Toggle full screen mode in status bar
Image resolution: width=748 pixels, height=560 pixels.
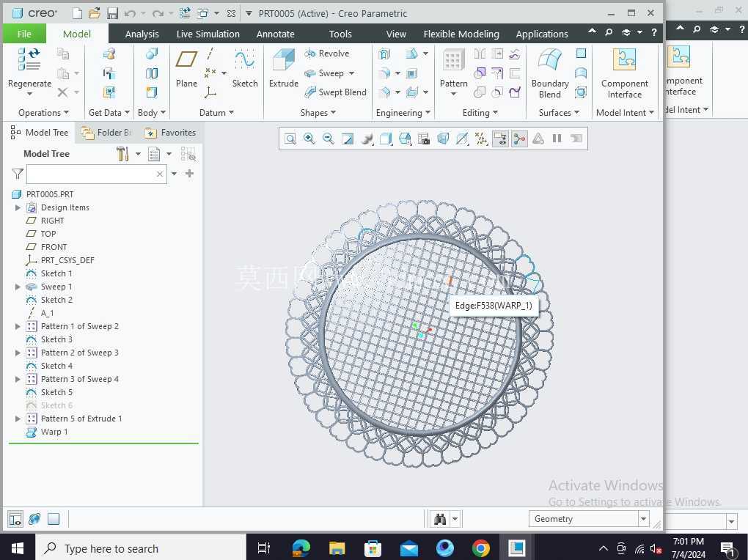[54, 519]
